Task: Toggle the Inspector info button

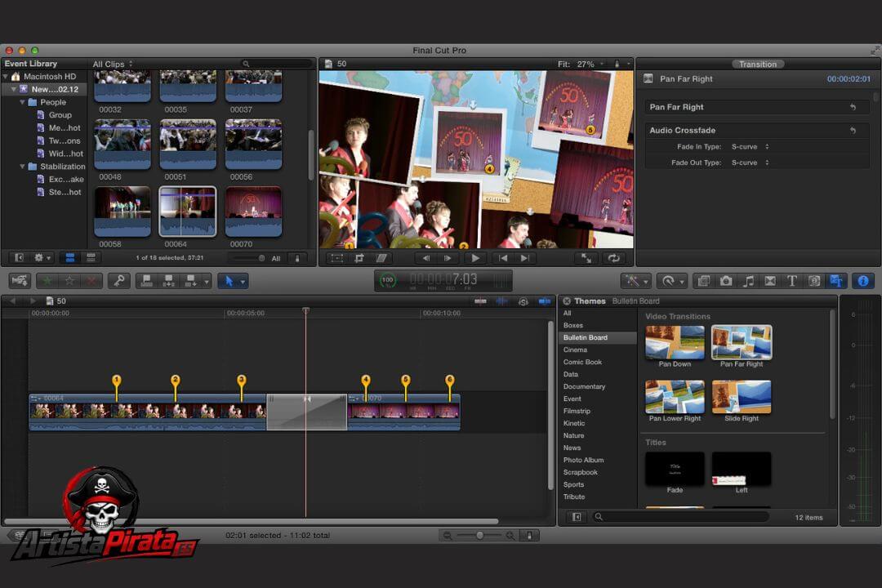Action: (863, 280)
